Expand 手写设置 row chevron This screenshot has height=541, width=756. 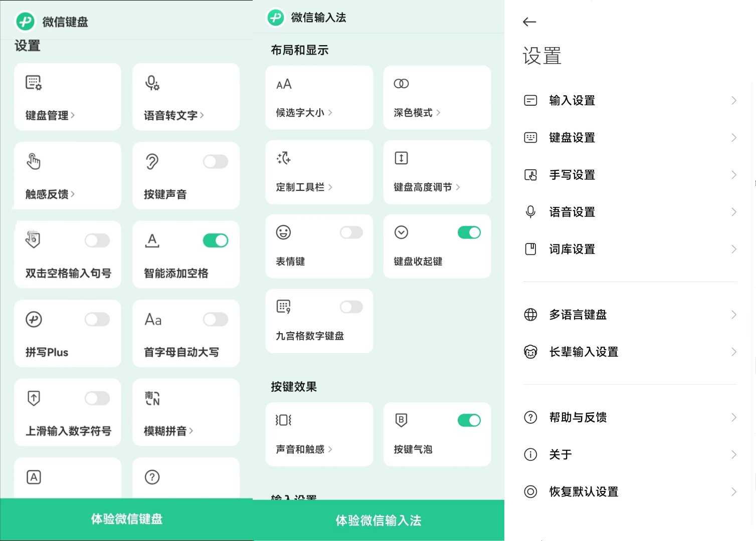tap(734, 175)
